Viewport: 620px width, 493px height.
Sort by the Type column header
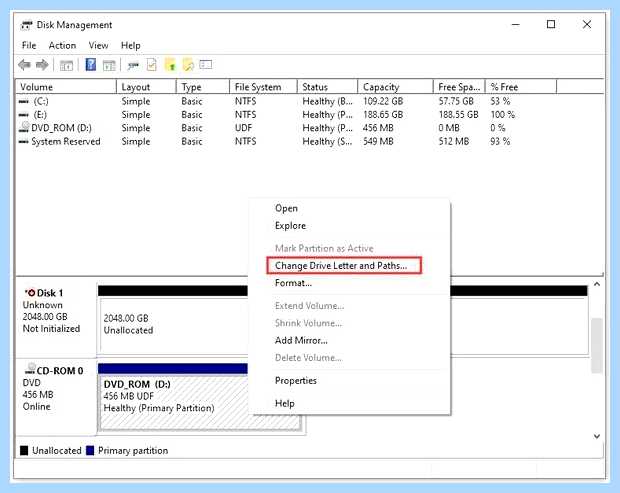tap(203, 87)
